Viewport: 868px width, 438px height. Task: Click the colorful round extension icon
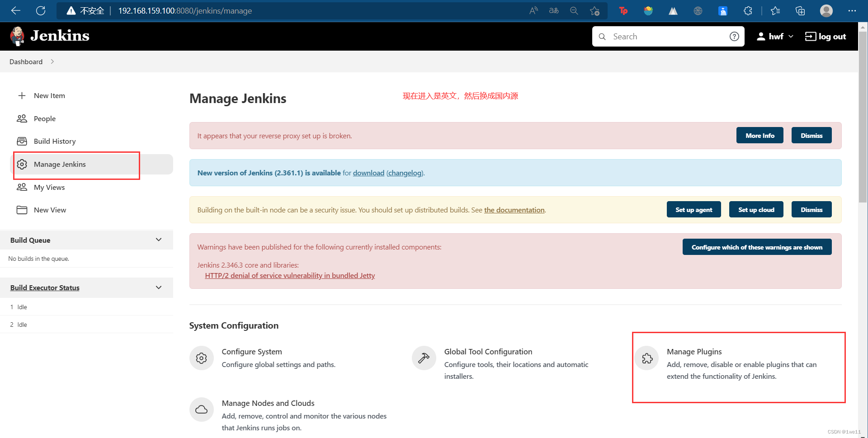(x=648, y=10)
